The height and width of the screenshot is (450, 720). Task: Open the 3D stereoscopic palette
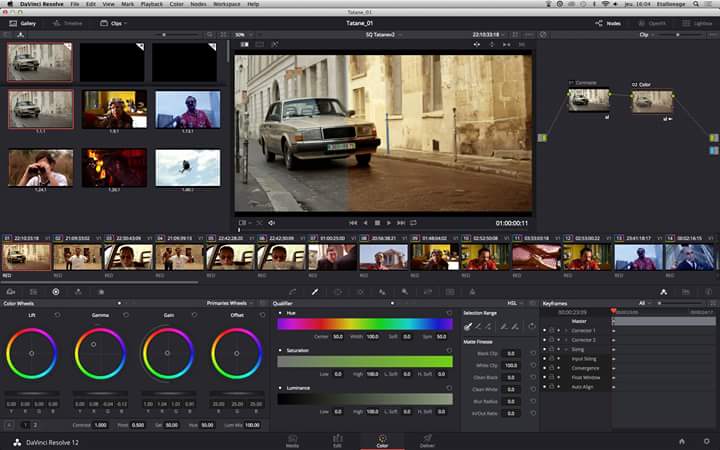450,292
